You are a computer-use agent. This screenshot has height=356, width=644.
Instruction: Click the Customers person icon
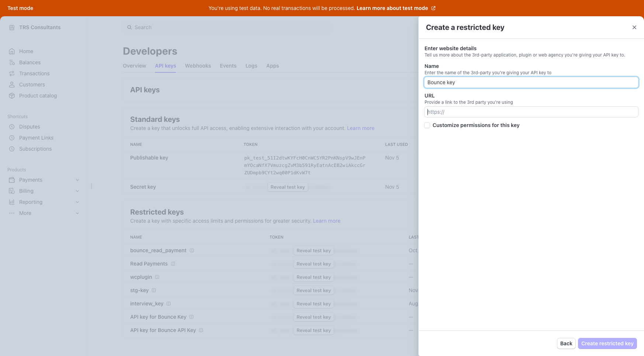tap(12, 85)
